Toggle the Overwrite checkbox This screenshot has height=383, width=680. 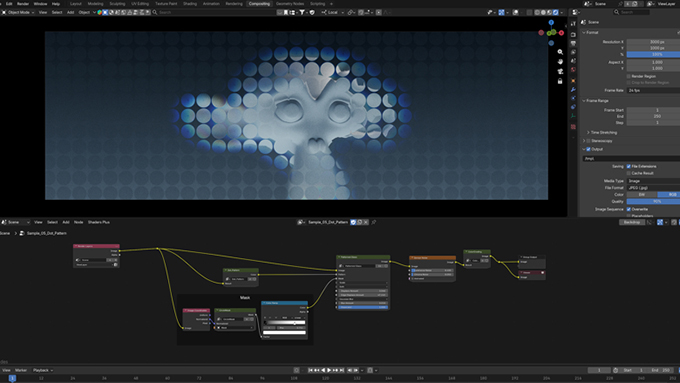click(628, 209)
